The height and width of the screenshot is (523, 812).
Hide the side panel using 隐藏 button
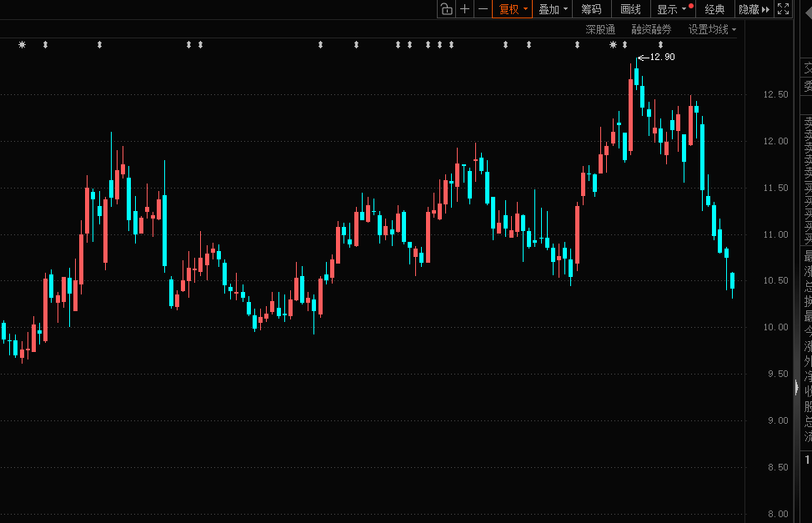click(749, 9)
